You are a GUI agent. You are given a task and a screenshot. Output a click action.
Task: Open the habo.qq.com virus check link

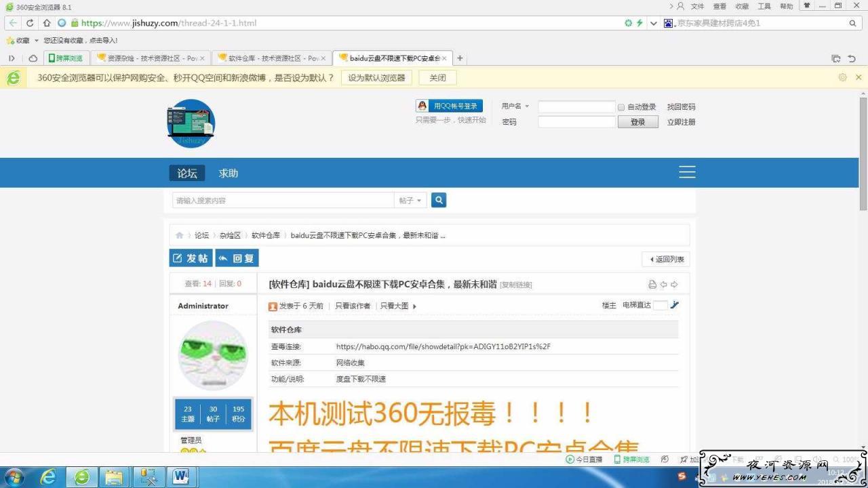coord(443,346)
